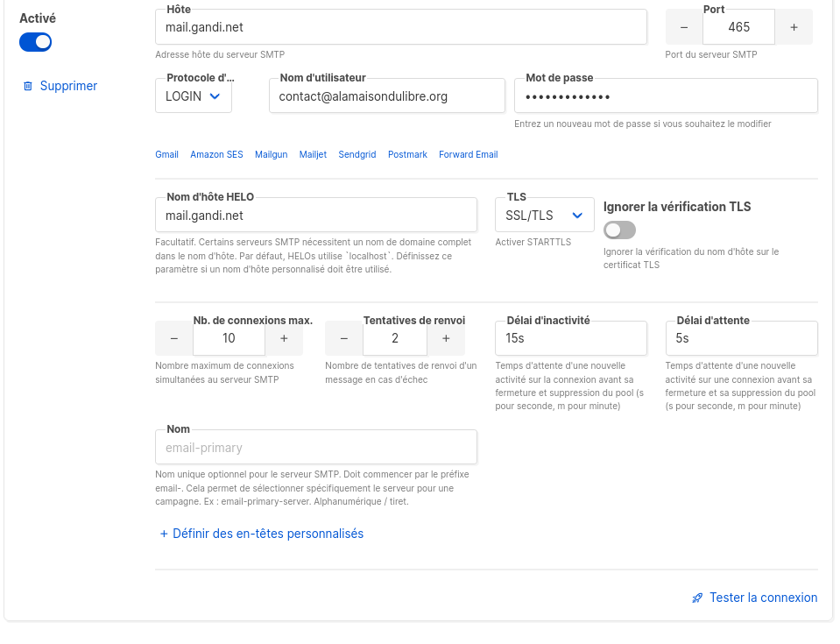The image size is (840, 644).
Task: Decrease resend attempts with minus button
Action: click(343, 338)
